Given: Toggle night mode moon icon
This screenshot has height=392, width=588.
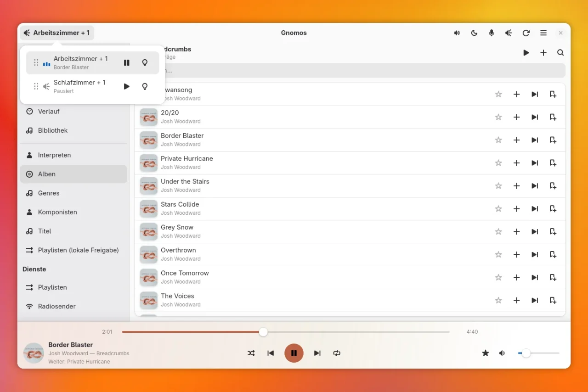Looking at the screenshot, I should pyautogui.click(x=474, y=33).
